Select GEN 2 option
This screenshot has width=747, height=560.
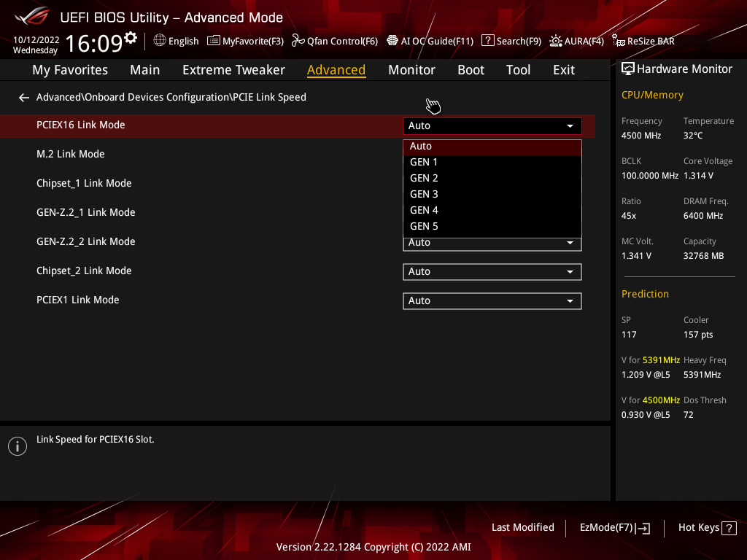[492, 179]
